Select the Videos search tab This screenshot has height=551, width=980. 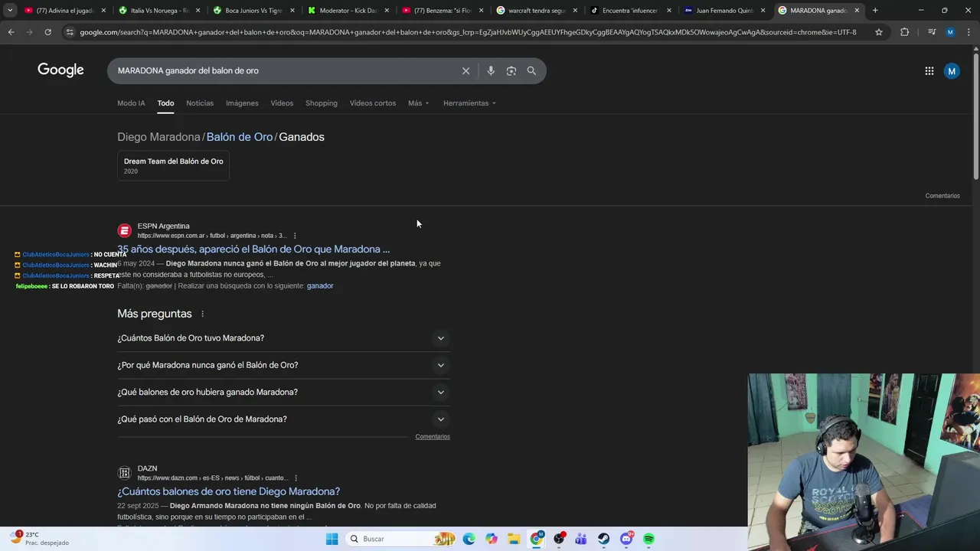pyautogui.click(x=282, y=103)
